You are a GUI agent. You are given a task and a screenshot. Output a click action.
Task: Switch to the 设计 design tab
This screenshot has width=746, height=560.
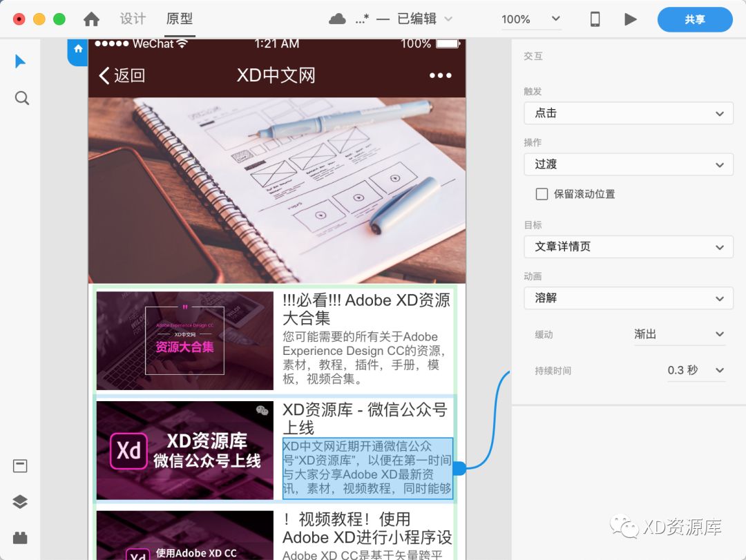pos(133,19)
